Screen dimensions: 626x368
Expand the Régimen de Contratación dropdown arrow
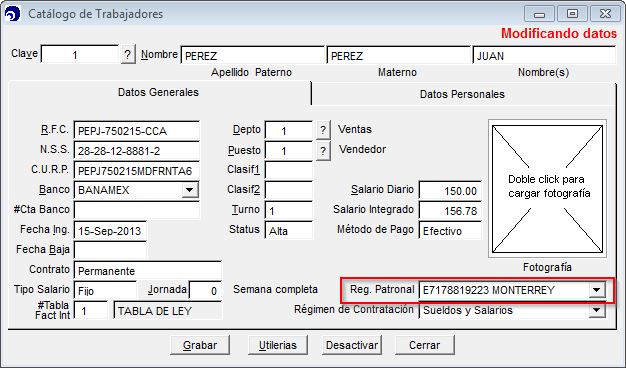(597, 310)
